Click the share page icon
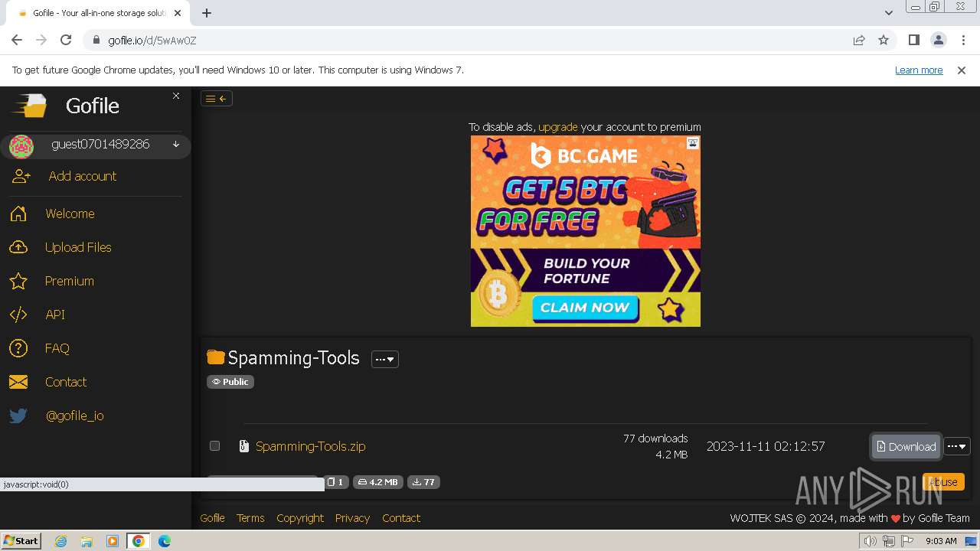Screen dimensions: 980x551 coord(859,40)
